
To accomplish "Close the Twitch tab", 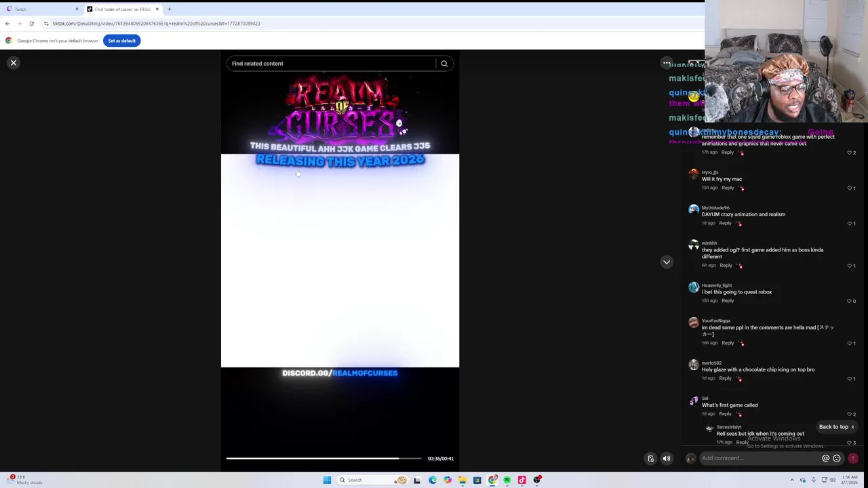I will point(77,9).
